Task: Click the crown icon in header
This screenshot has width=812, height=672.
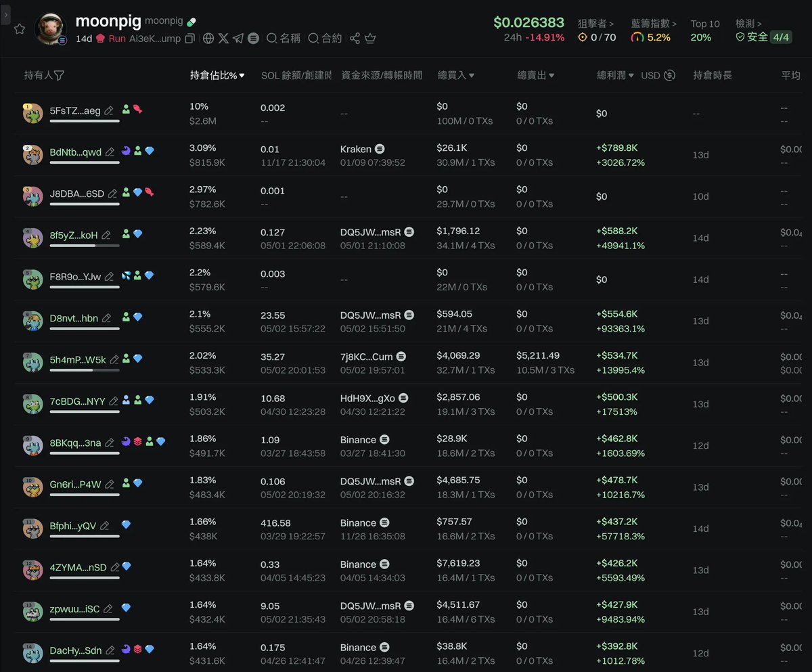Action: click(x=370, y=39)
